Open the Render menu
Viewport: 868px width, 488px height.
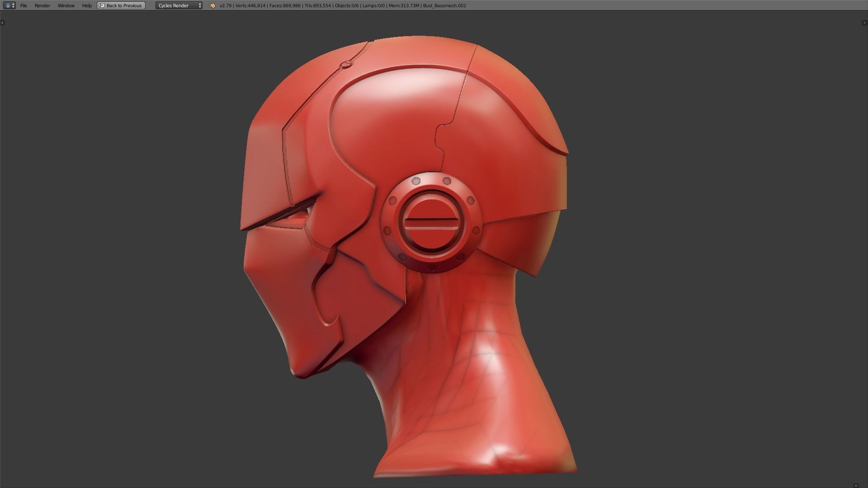(x=42, y=5)
